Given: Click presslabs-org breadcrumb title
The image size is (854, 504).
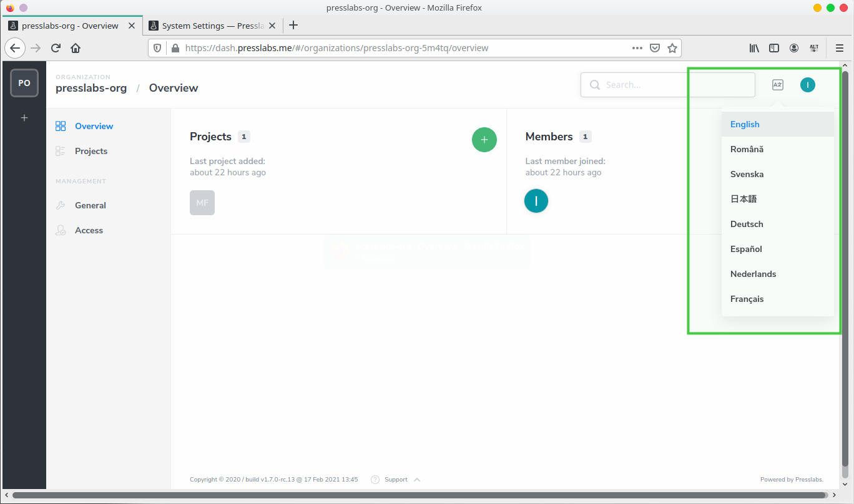Looking at the screenshot, I should 91,88.
